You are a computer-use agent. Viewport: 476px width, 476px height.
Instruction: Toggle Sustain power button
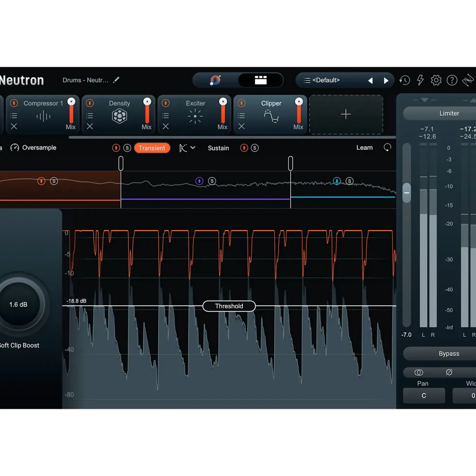click(244, 148)
